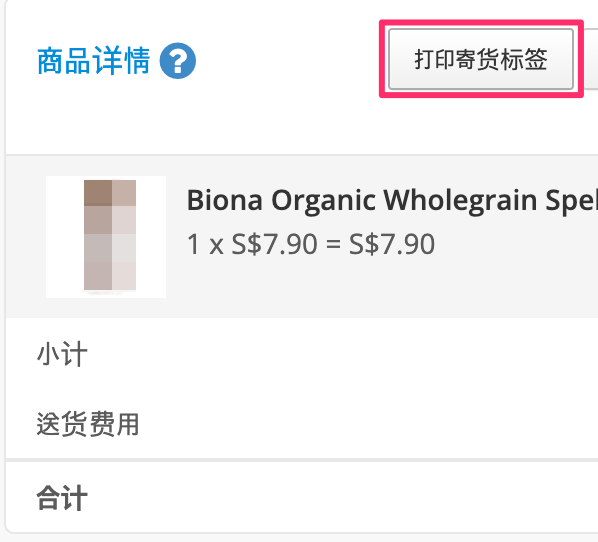The width and height of the screenshot is (598, 542).
Task: Click the 送货费用 shipping fee label
Action: (x=88, y=424)
